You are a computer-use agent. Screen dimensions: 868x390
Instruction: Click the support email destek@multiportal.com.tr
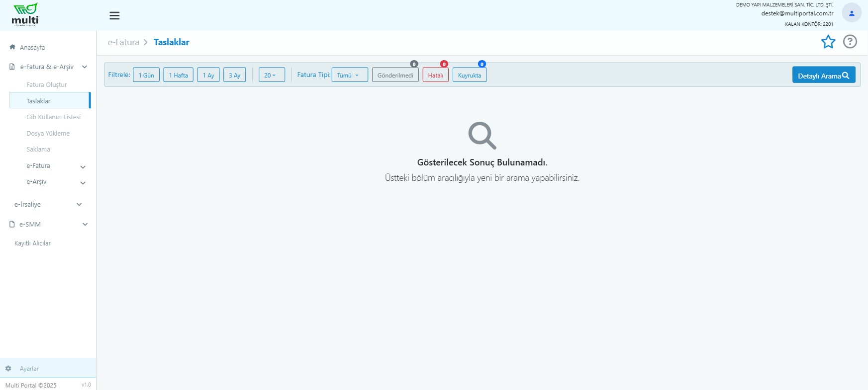[x=797, y=13]
